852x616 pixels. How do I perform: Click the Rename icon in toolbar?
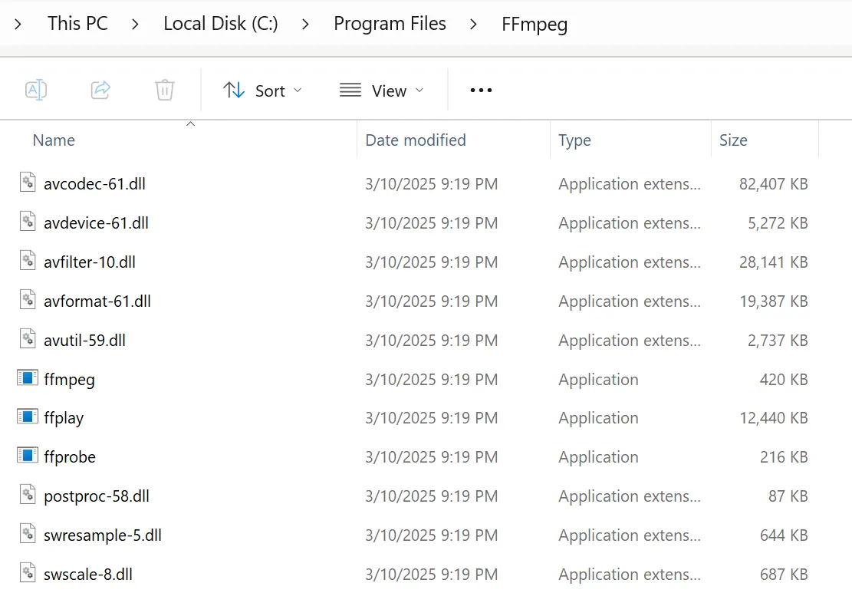click(36, 91)
